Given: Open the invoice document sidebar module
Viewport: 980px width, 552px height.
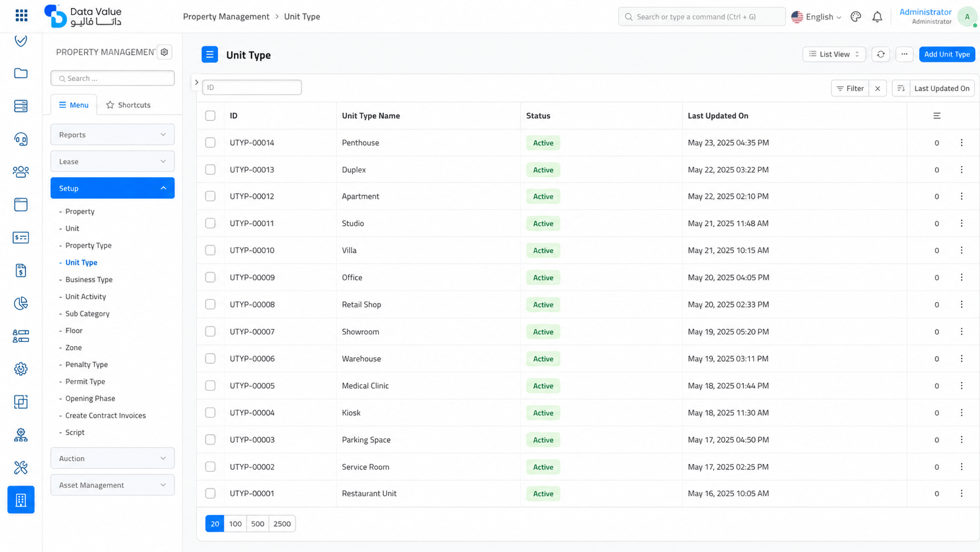Looking at the screenshot, I should [x=21, y=270].
